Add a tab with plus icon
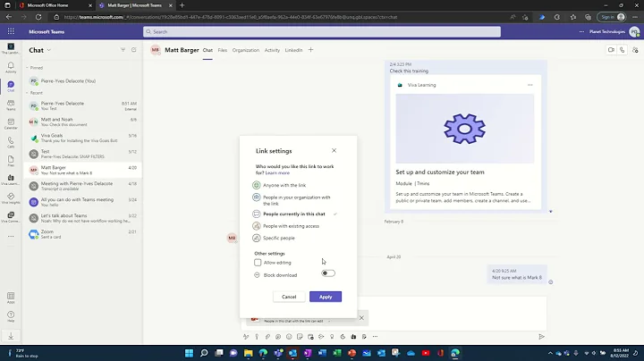 click(310, 50)
